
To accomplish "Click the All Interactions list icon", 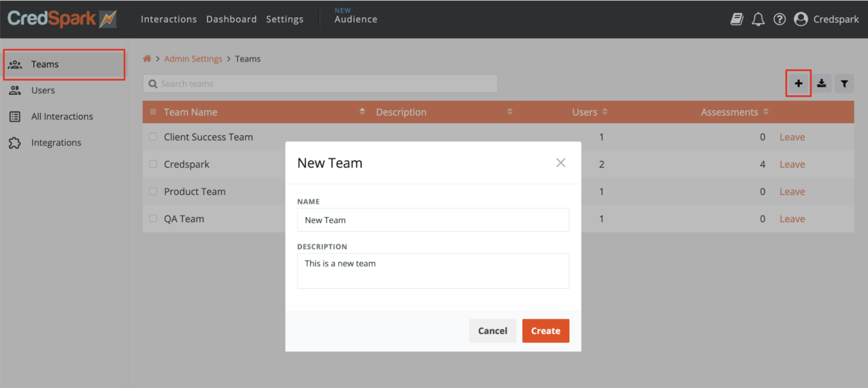I will point(15,116).
